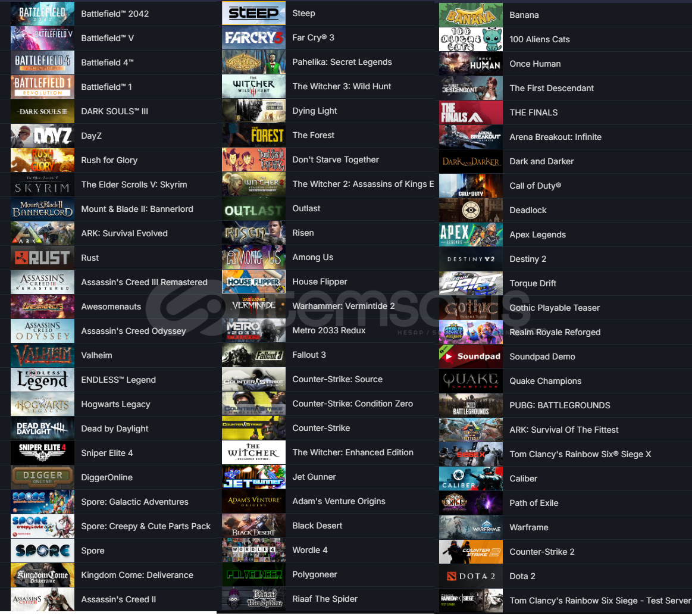Click Metro 2033 Redux name

pos(329,330)
